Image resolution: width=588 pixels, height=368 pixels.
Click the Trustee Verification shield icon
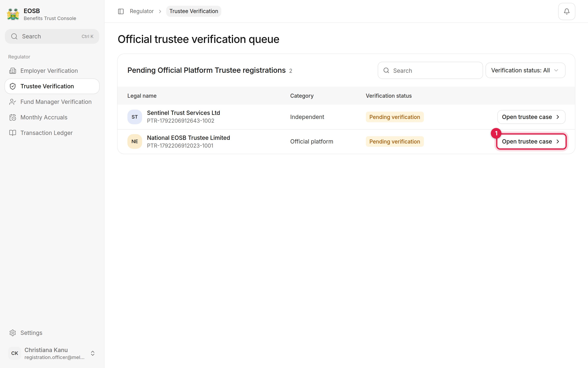click(x=13, y=86)
